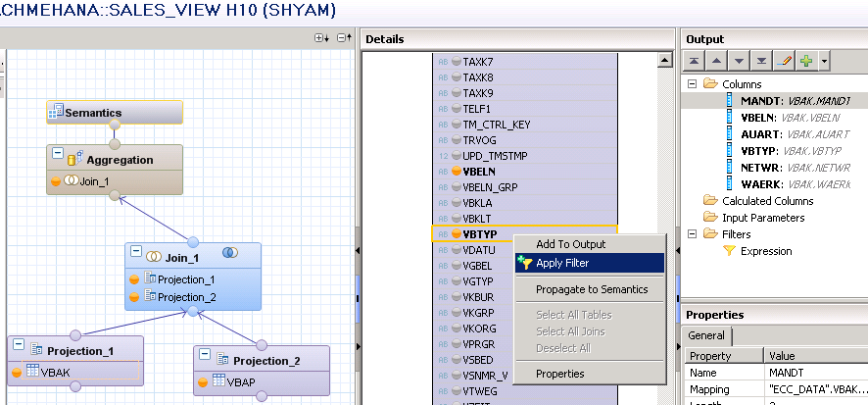Click the Details list scroll up arrow
This screenshot has width=868, height=405.
click(x=665, y=60)
